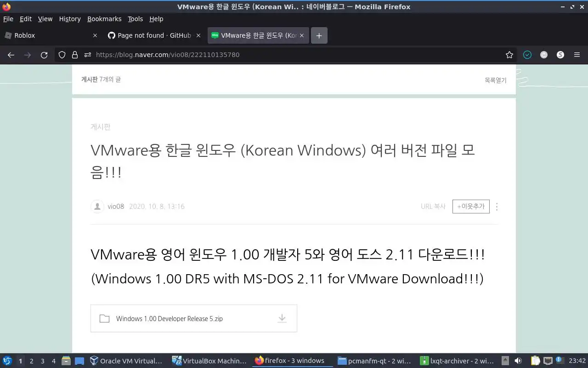The height and width of the screenshot is (368, 588).
Task: Click the 23:42 clock
Action: (x=577, y=361)
